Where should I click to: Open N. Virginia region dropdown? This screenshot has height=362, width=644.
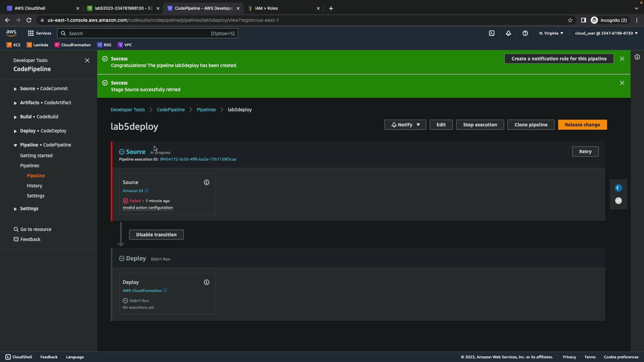click(x=551, y=33)
